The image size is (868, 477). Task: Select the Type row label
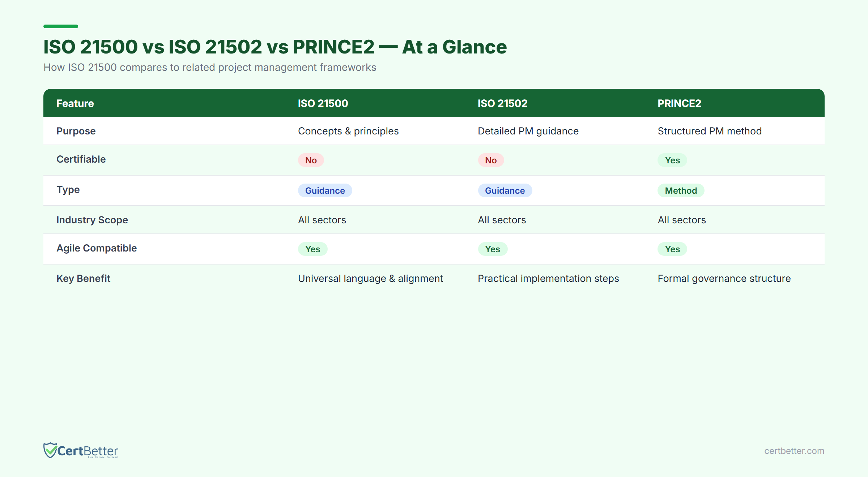[x=68, y=190]
